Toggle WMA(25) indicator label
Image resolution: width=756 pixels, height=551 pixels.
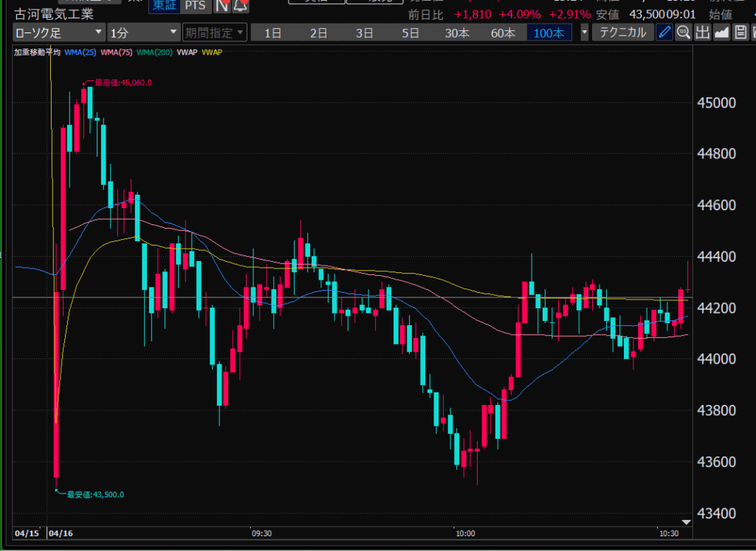(x=80, y=52)
